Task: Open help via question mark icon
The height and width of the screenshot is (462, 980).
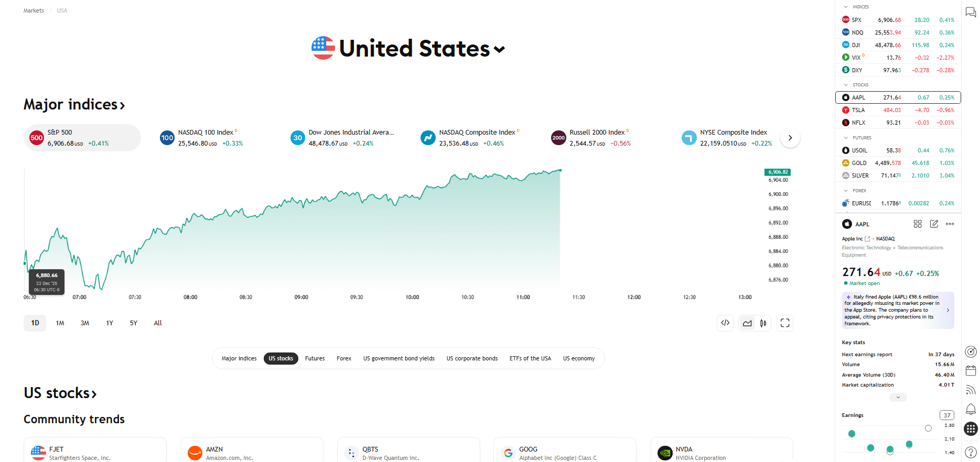Action: [x=971, y=452]
